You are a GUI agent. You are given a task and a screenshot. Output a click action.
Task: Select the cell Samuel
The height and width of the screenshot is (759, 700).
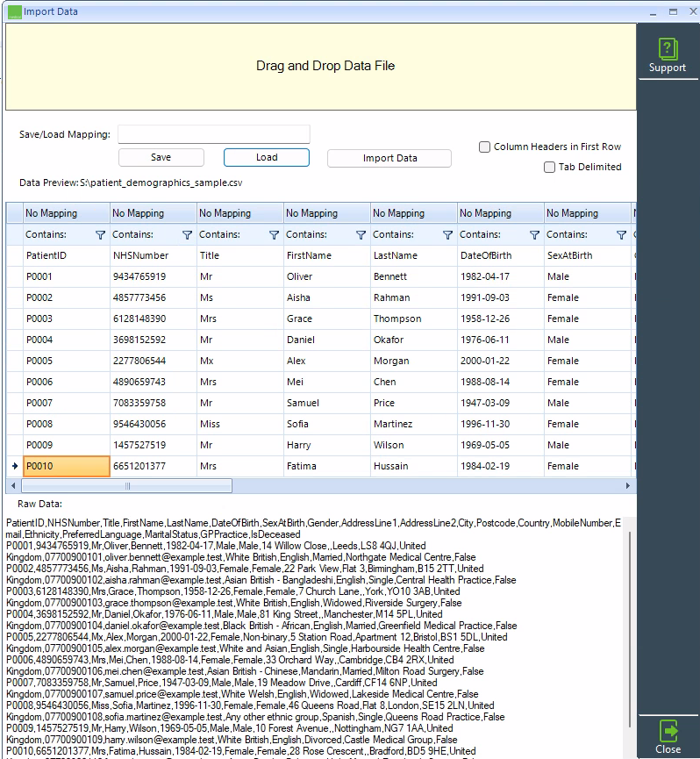click(x=327, y=404)
